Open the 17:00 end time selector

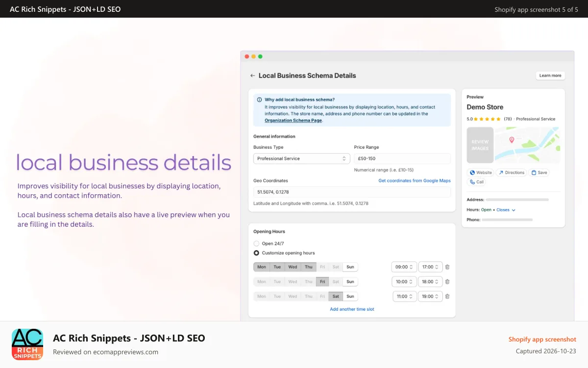[x=430, y=267]
